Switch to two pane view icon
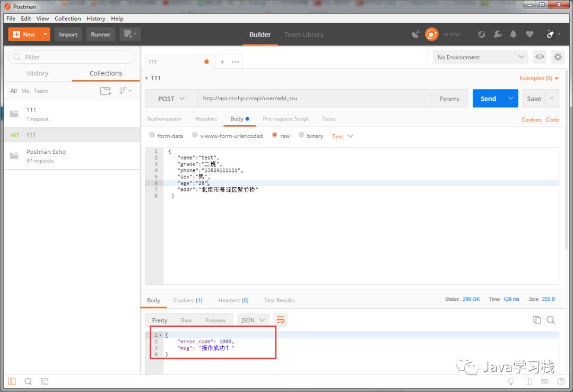Image resolution: width=573 pixels, height=392 pixels. point(528,381)
